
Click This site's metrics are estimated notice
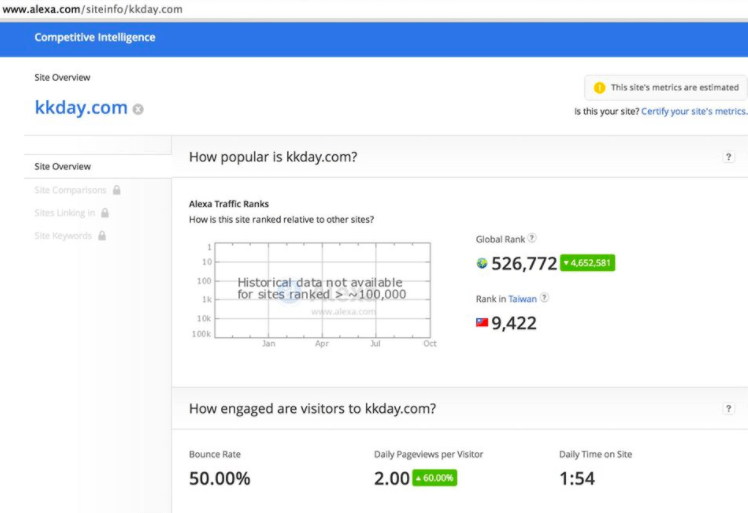666,88
